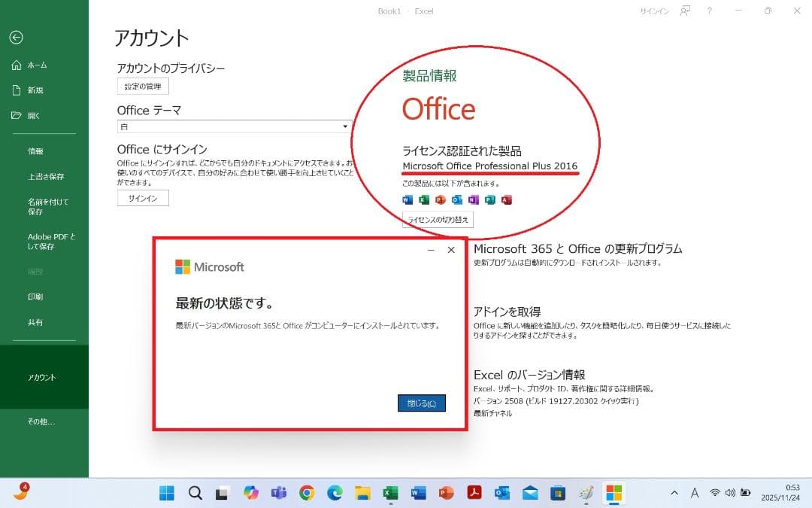Click the PowerPoint icon in included products row

click(x=440, y=199)
